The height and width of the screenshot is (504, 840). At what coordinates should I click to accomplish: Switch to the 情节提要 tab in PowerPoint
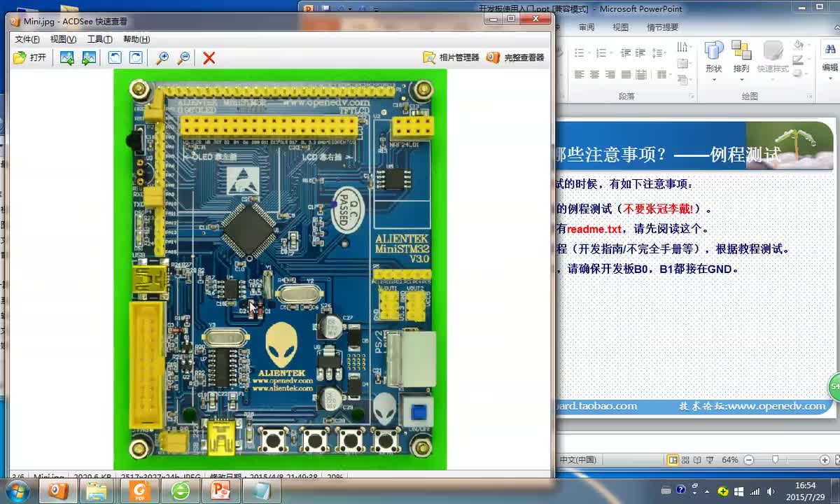coord(663,27)
